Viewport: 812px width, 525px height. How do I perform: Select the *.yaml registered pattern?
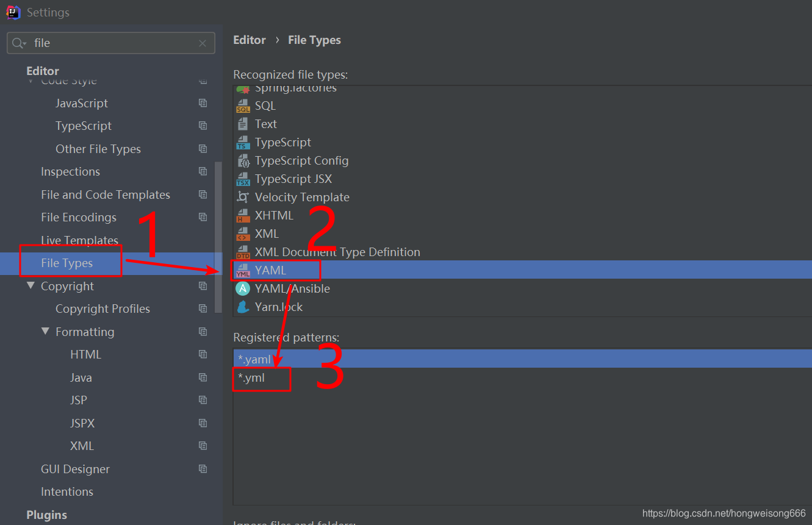(x=522, y=359)
